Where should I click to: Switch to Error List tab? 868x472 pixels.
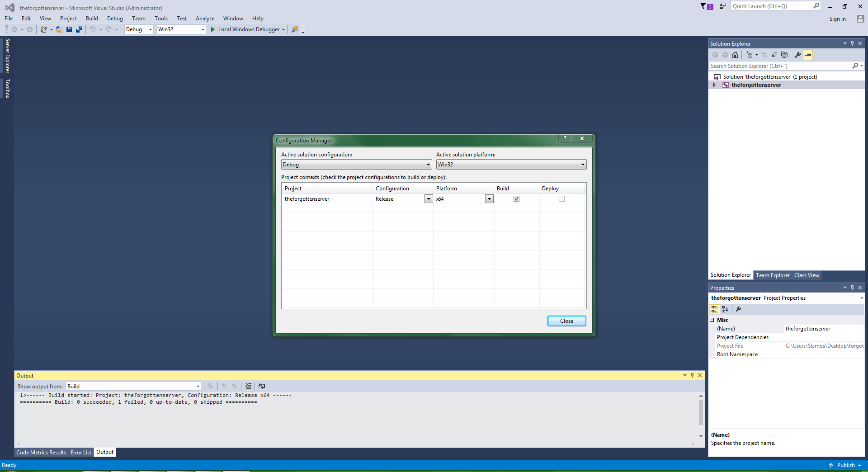(x=81, y=453)
